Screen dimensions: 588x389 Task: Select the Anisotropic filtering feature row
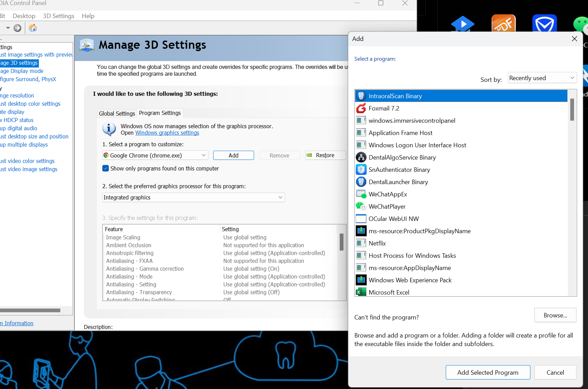click(220, 253)
